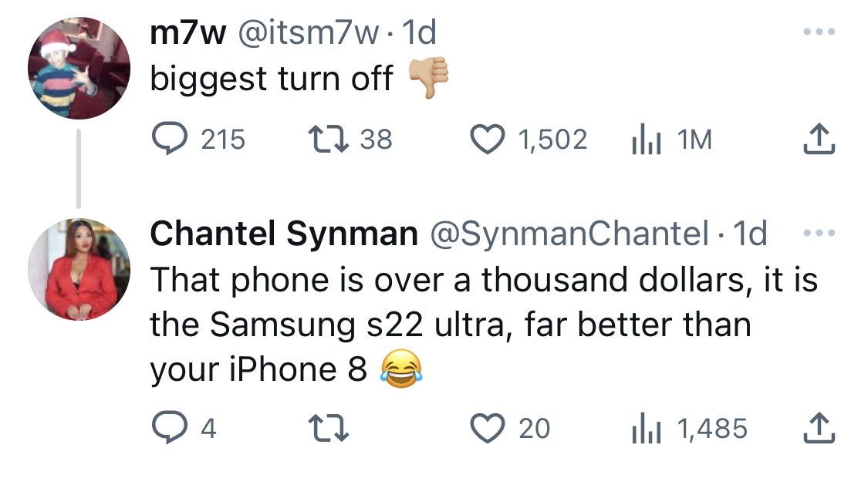Like Chantel Synman's reply
This screenshot has height=478, width=868.
[x=510, y=429]
